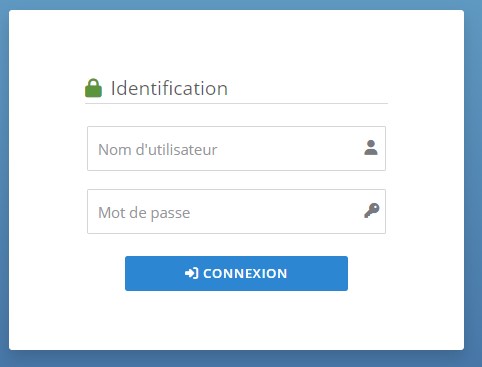
Task: Click the "Mot de passe" placeholder text
Action: (144, 213)
